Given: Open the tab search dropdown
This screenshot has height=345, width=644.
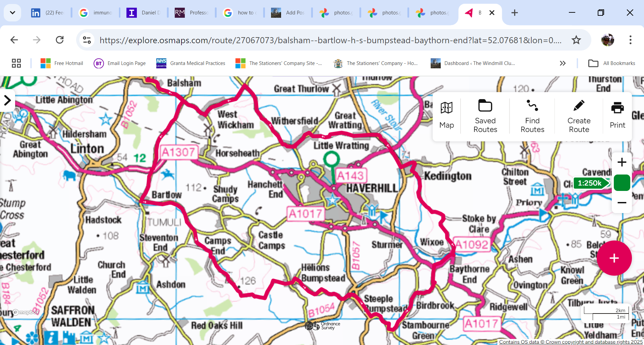Looking at the screenshot, I should point(12,13).
